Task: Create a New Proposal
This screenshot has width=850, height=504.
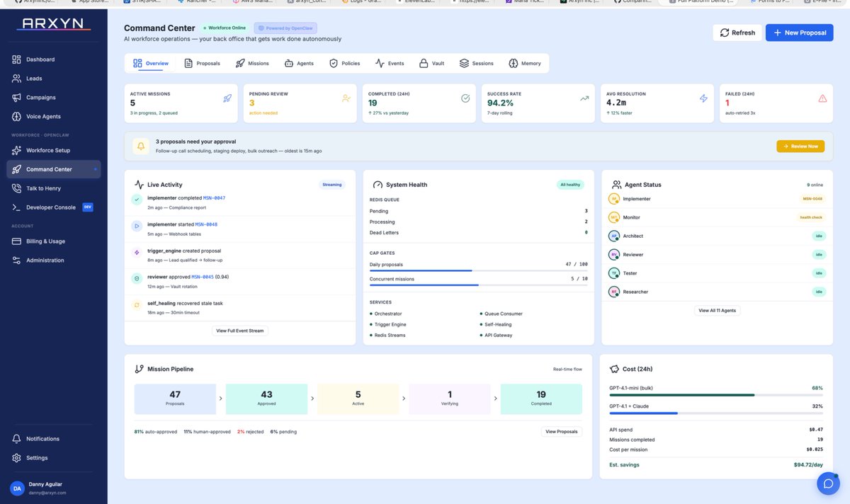Action: point(800,33)
